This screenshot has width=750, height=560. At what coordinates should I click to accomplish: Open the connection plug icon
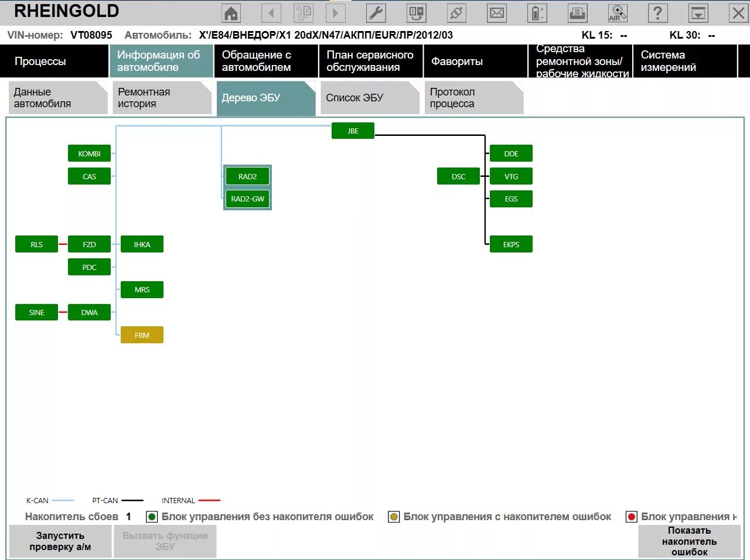[456, 13]
